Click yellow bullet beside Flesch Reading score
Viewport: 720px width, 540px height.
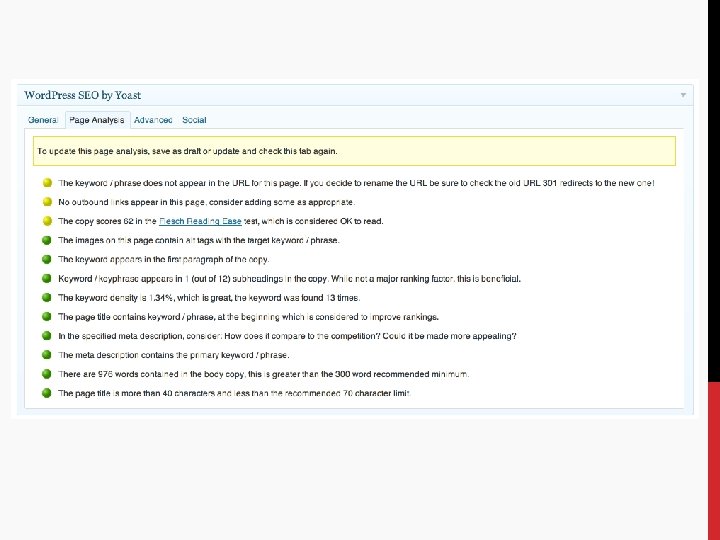click(x=47, y=221)
